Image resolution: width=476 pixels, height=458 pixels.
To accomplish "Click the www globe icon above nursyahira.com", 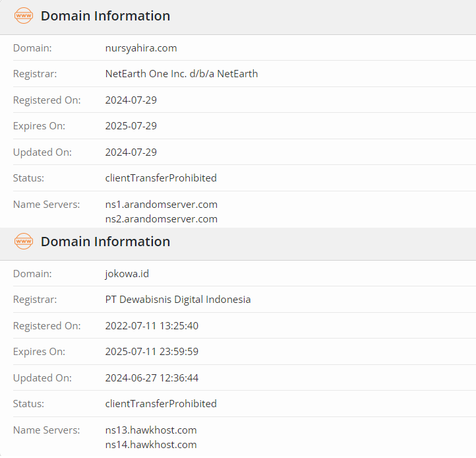I will [x=23, y=16].
